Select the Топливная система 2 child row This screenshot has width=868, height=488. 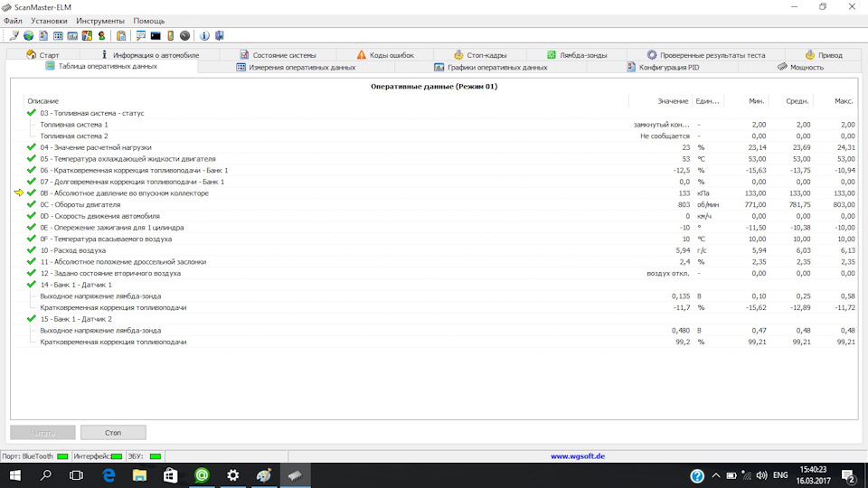pos(435,136)
